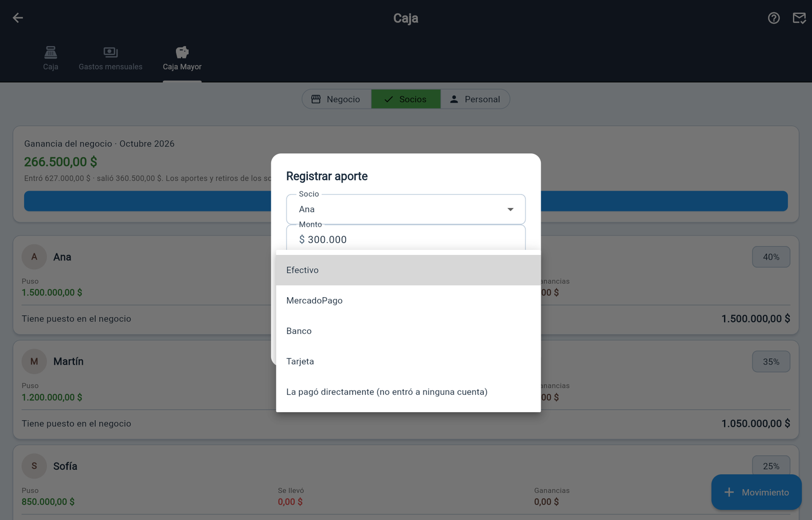Go back with the arrow icon
This screenshot has height=520, width=812.
[17, 18]
